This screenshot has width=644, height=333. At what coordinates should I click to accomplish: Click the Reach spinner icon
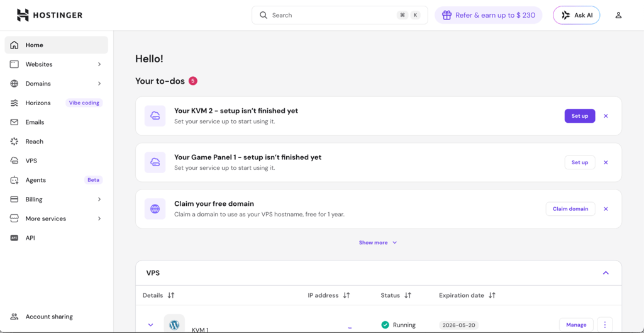[14, 142]
